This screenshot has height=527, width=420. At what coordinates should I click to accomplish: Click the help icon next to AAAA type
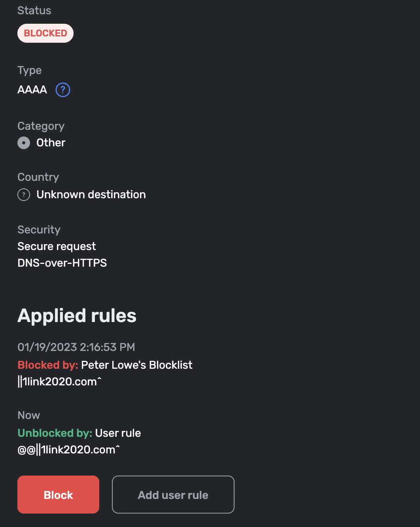coord(63,90)
